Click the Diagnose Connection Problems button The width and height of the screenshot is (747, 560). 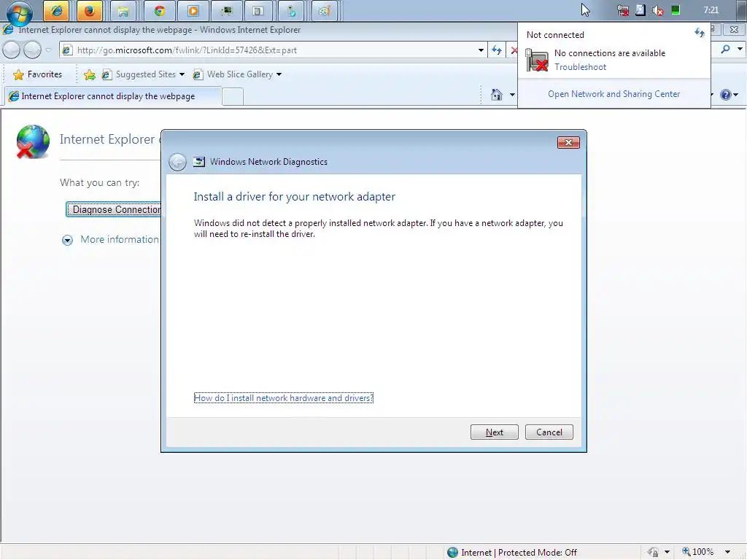coord(113,209)
